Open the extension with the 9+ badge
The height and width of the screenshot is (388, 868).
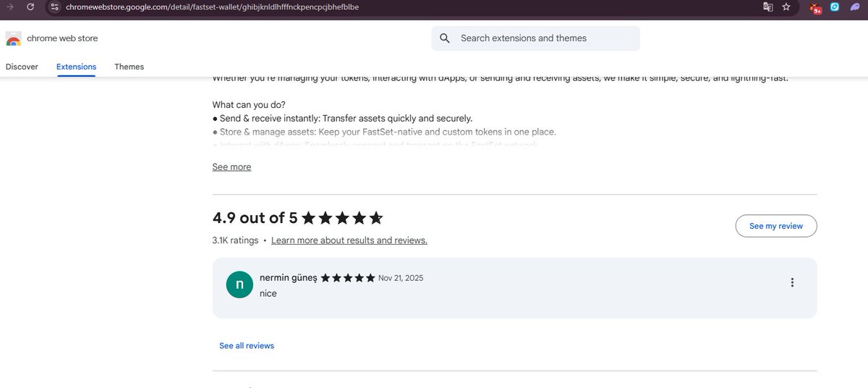point(816,8)
